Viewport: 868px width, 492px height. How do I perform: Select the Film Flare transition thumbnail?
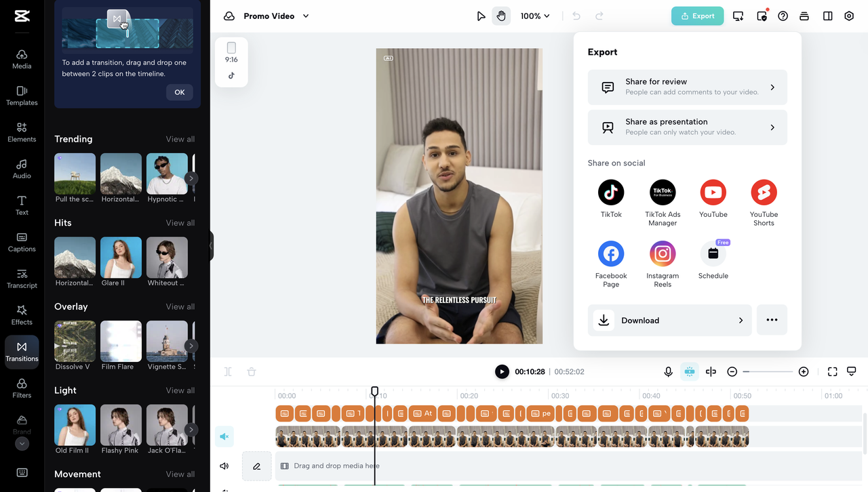pyautogui.click(x=121, y=342)
